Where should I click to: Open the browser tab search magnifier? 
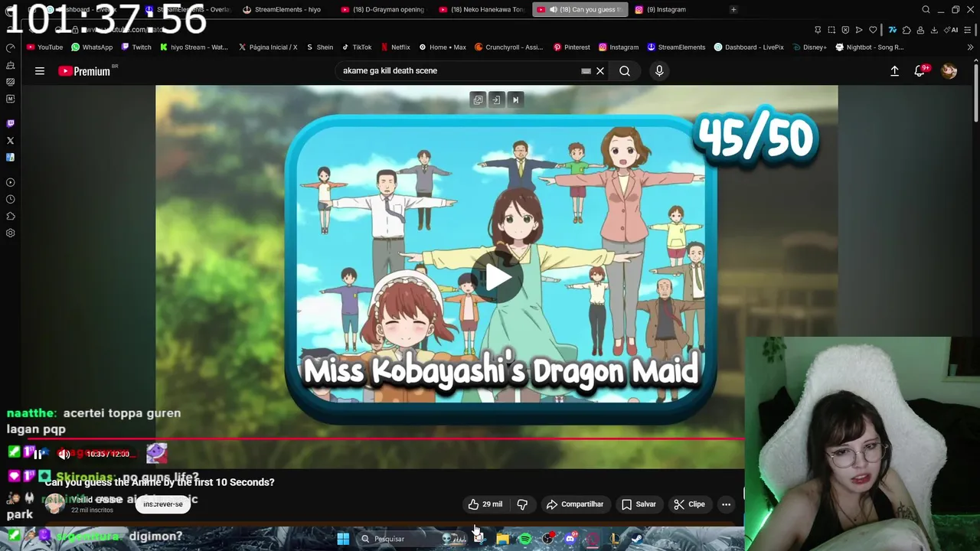point(926,10)
